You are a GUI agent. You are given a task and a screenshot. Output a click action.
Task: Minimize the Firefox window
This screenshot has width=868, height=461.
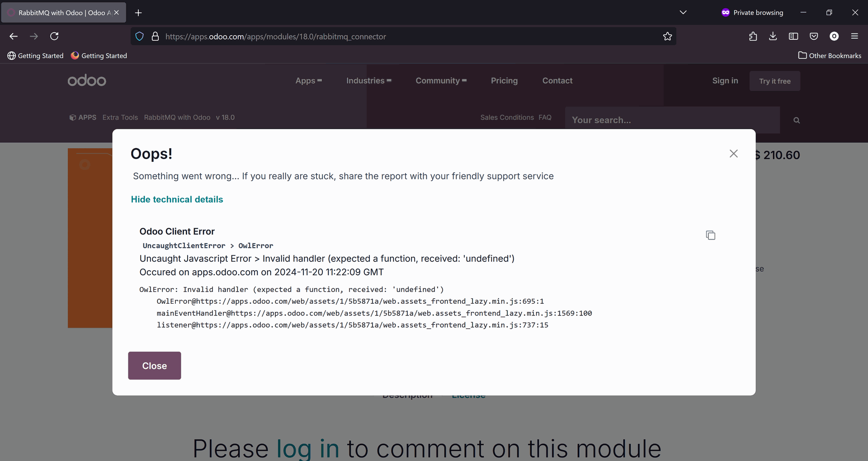[803, 13]
